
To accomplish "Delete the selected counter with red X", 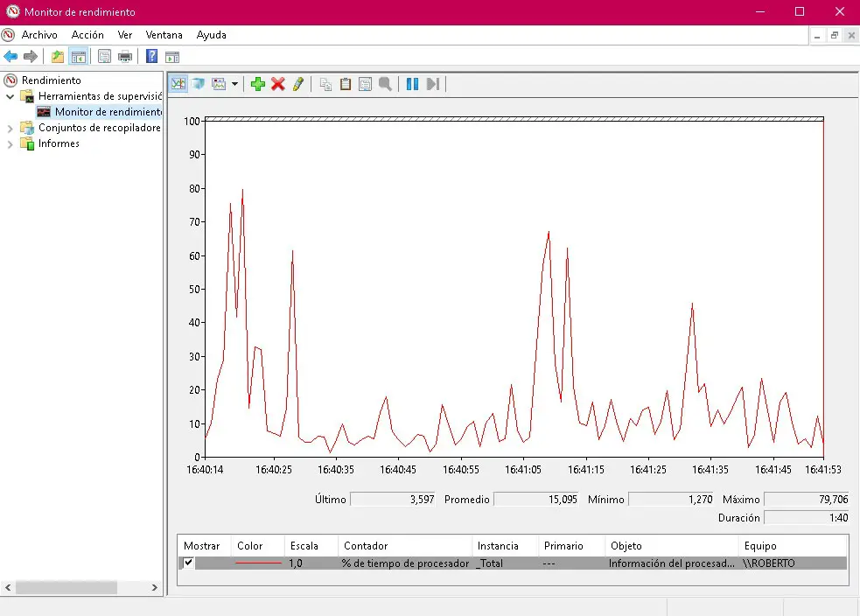I will tap(278, 84).
